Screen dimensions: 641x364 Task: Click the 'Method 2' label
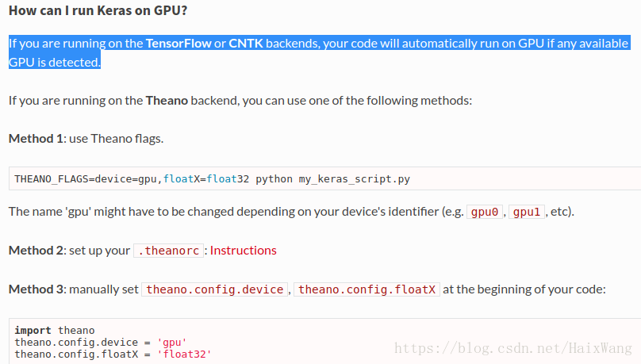[x=36, y=250]
